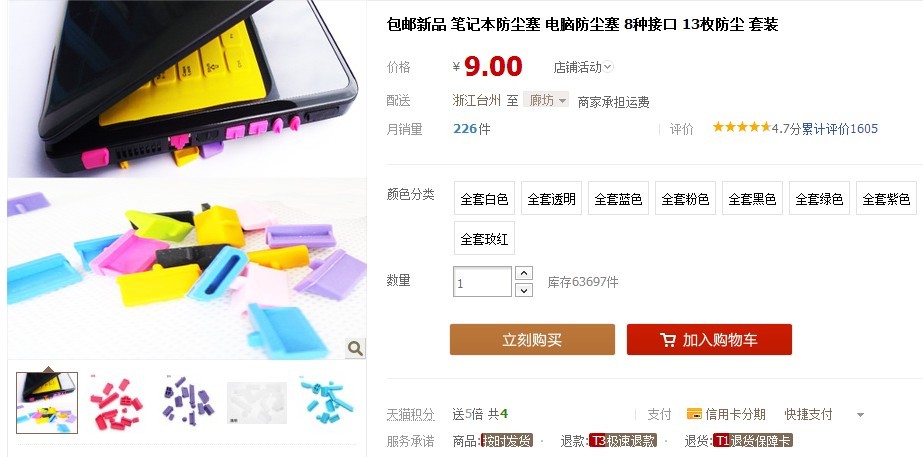The height and width of the screenshot is (457, 923).
Task: Click the 立刻购买 buy now button
Action: [532, 340]
